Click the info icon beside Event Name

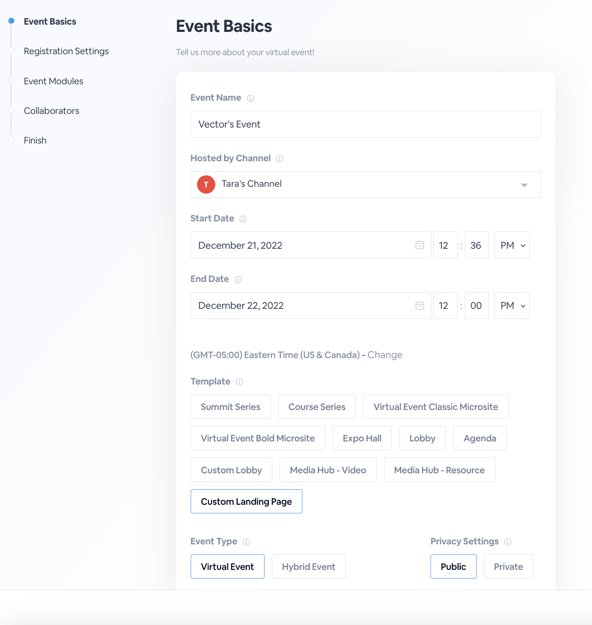click(250, 98)
